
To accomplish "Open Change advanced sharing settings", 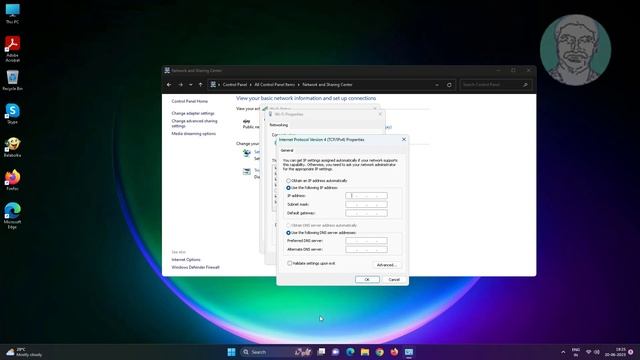I will click(x=194, y=123).
